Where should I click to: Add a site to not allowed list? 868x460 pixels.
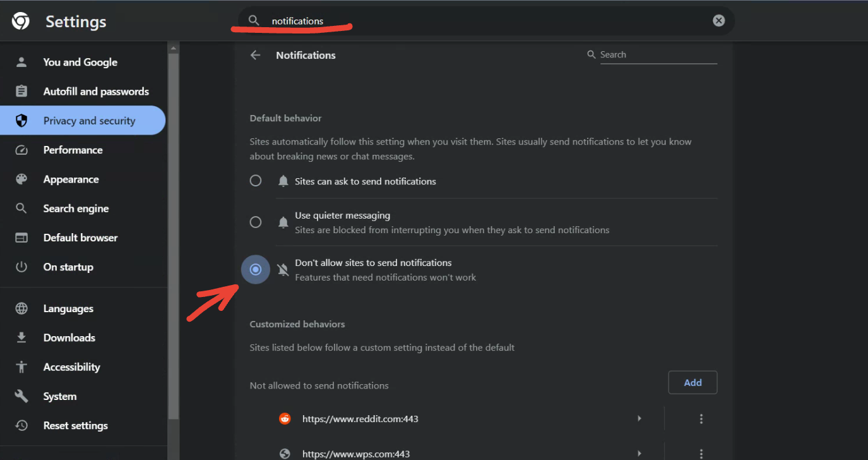point(693,382)
